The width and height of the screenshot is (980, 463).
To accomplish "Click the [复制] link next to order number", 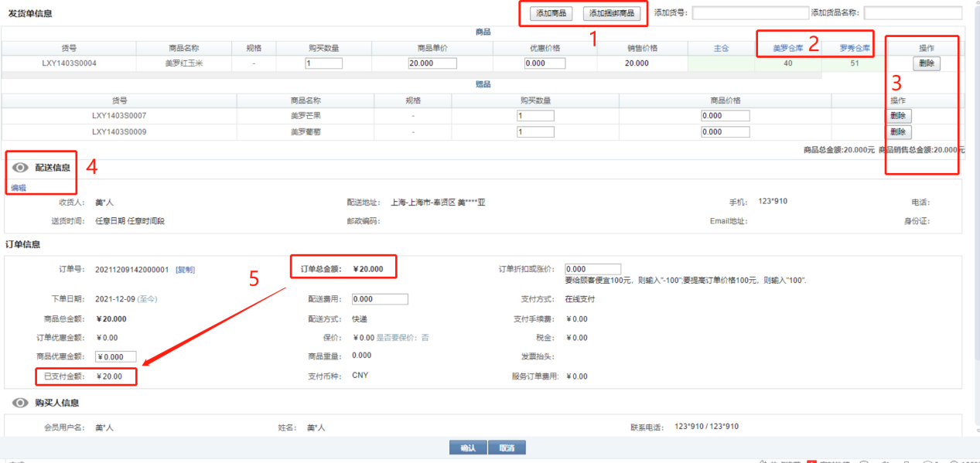I will [x=186, y=270].
